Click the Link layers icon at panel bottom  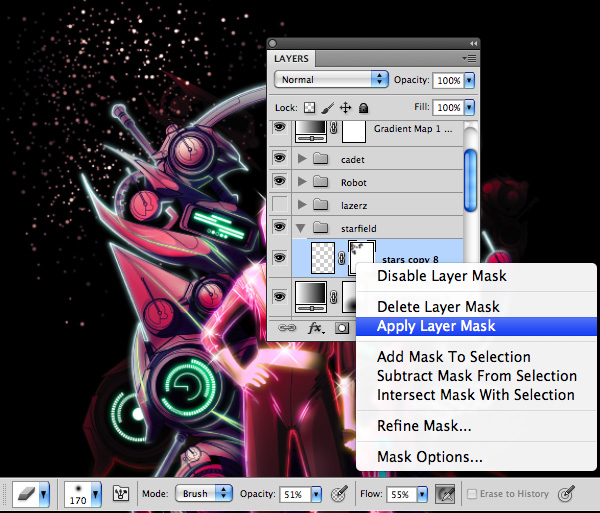tap(287, 328)
